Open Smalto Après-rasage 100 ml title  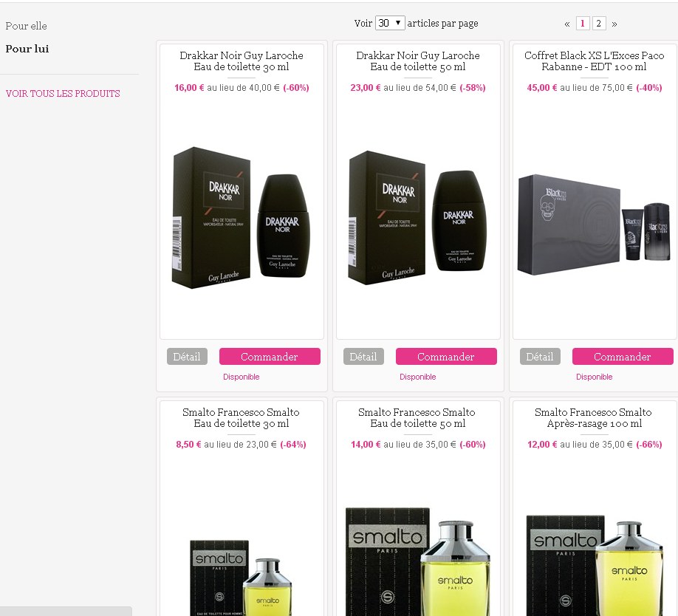(x=594, y=417)
